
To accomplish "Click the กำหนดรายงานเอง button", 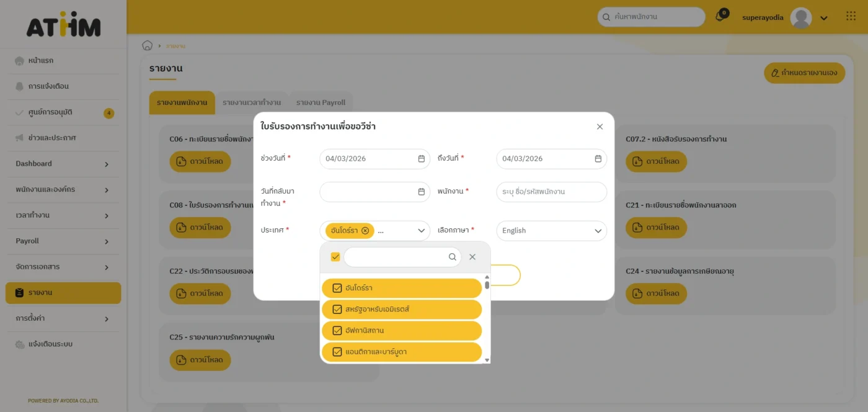I will click(804, 73).
